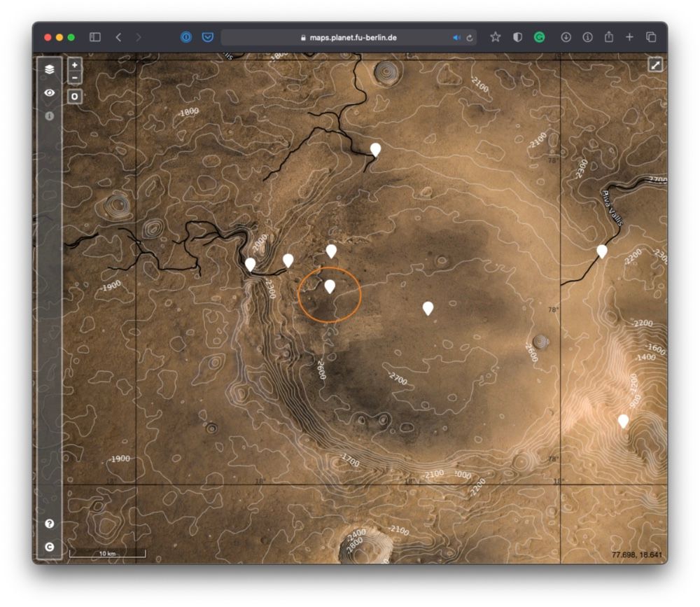The image size is (700, 607).
Task: Open the help question mark icon
Action: (50, 524)
